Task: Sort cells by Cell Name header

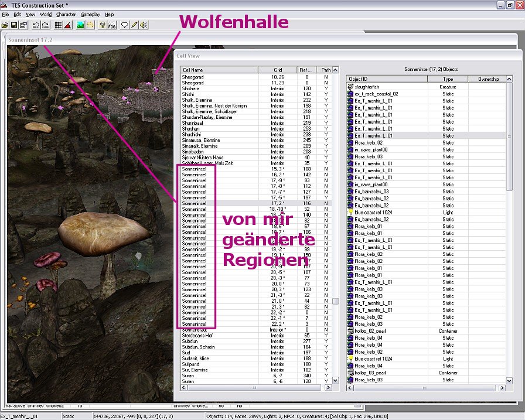Action: pyautogui.click(x=219, y=70)
